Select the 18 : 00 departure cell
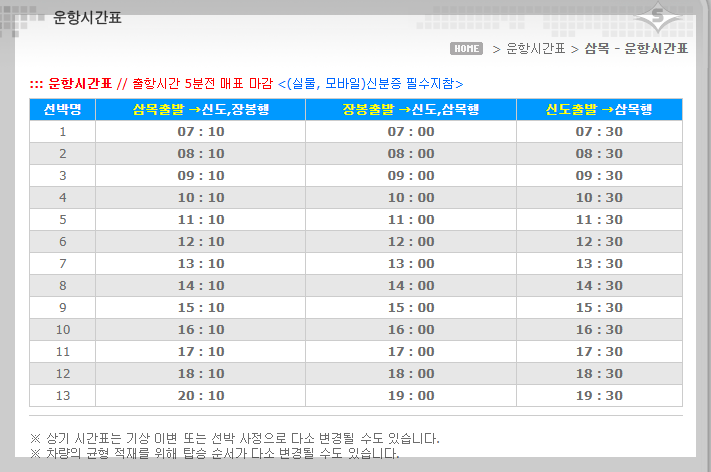The height and width of the screenshot is (472, 711). point(411,374)
